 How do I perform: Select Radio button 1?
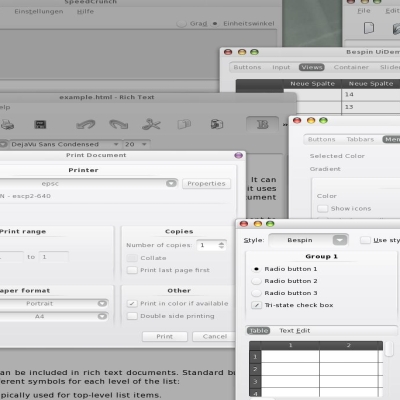tap(256, 269)
